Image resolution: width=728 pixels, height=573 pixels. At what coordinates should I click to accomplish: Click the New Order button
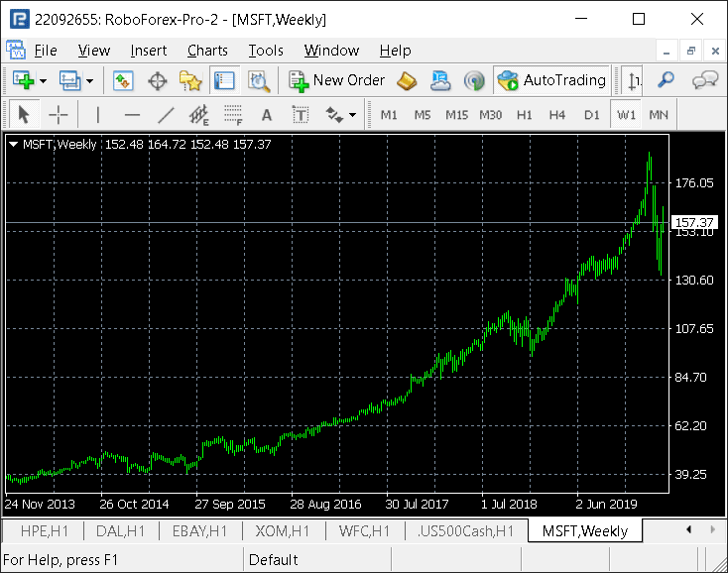(336, 80)
